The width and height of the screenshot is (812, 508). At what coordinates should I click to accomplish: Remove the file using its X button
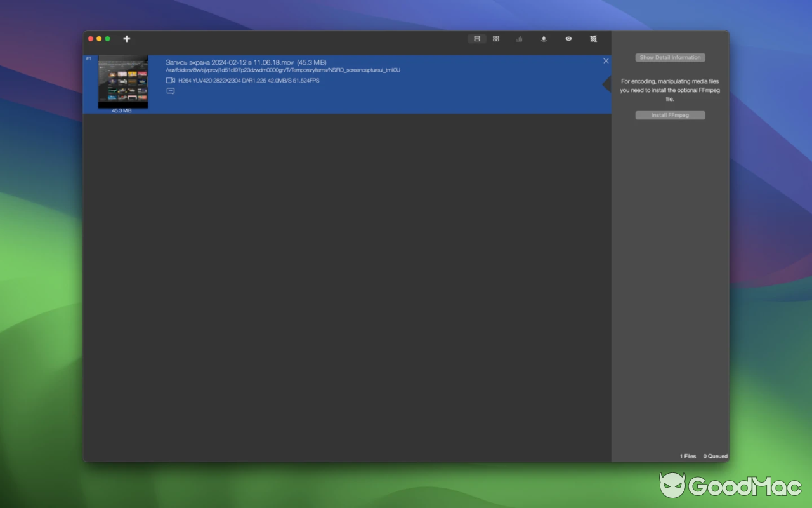tap(606, 60)
